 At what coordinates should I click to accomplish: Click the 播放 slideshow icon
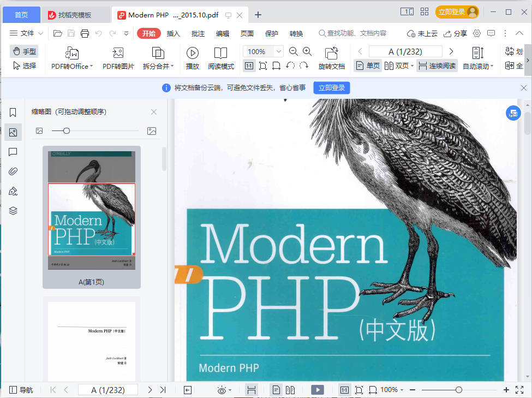coord(192,54)
